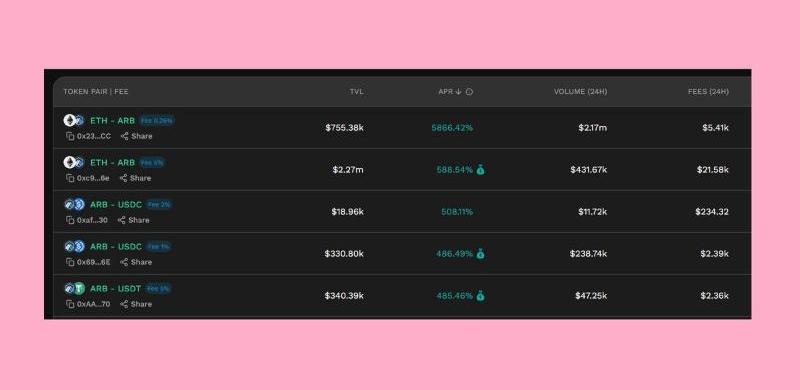Sort table by FEES (24H) header
The image size is (800, 390).
click(x=708, y=92)
